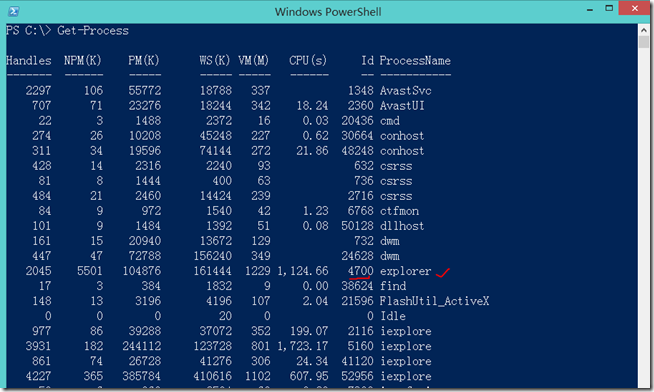Viewport: 654px width, 392px height.
Task: Click the ProcessName column header
Action: 415,61
